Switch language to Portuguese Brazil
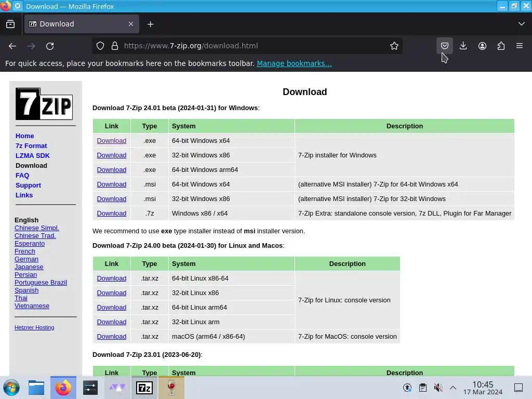The width and height of the screenshot is (532, 399). (x=41, y=283)
